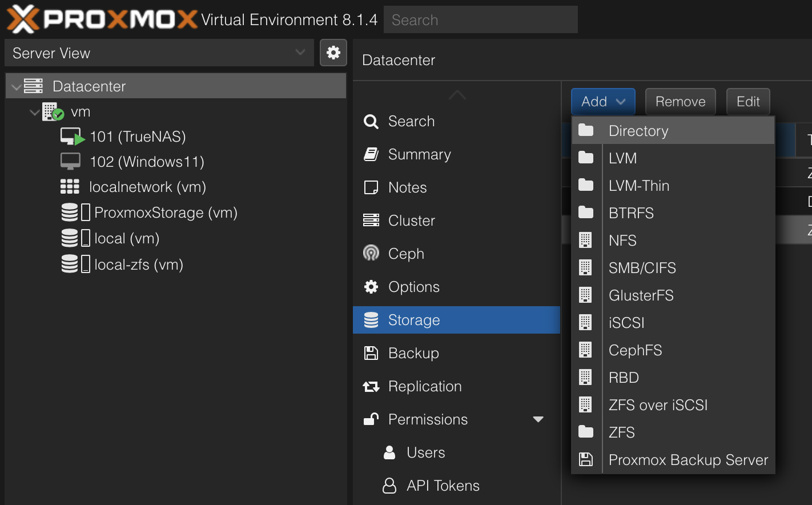This screenshot has width=812, height=505.
Task: Click the user icon beside Users
Action: pos(389,452)
